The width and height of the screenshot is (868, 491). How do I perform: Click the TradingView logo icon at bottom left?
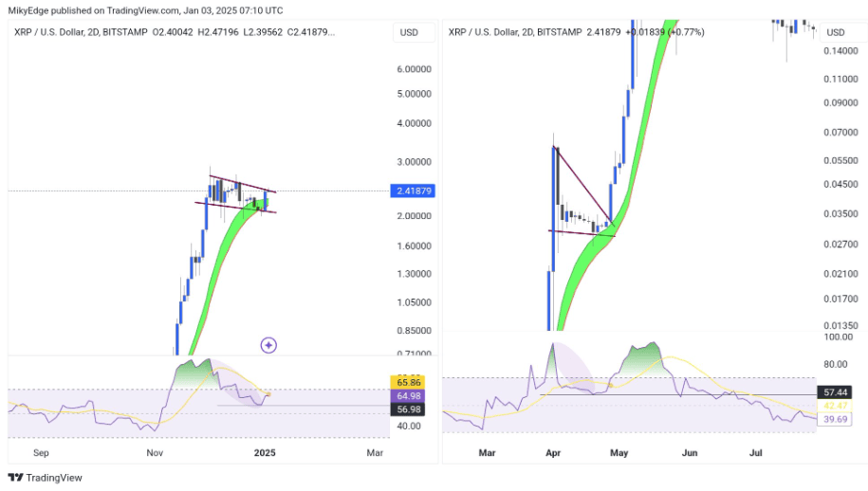(x=15, y=478)
